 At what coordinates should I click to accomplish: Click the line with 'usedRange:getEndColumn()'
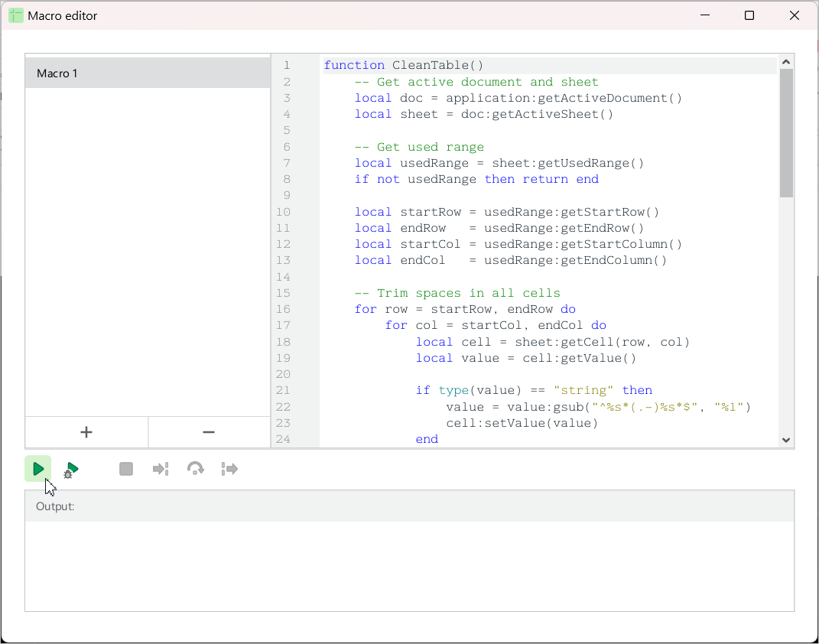coord(510,261)
